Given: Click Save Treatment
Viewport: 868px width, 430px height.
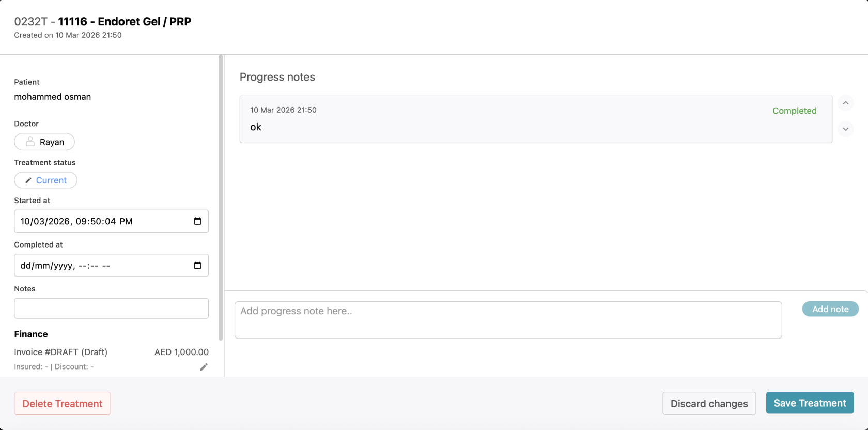Looking at the screenshot, I should click(x=810, y=403).
